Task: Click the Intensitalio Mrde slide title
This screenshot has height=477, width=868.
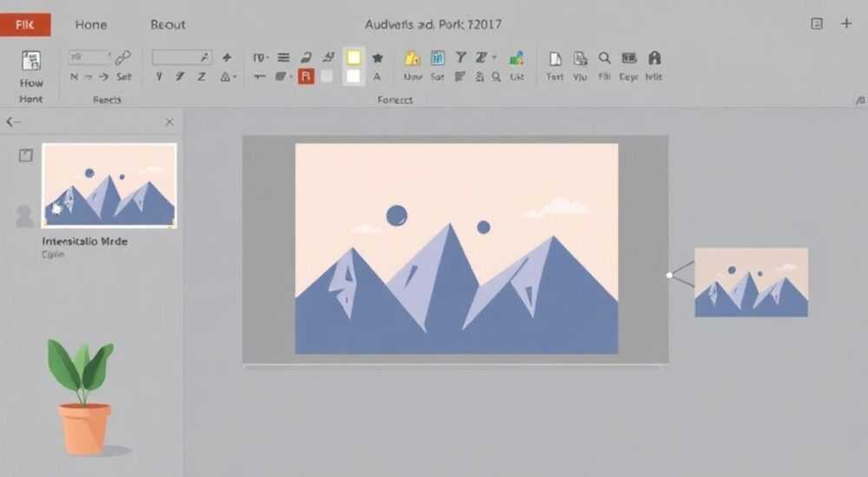Action: pyautogui.click(x=85, y=241)
